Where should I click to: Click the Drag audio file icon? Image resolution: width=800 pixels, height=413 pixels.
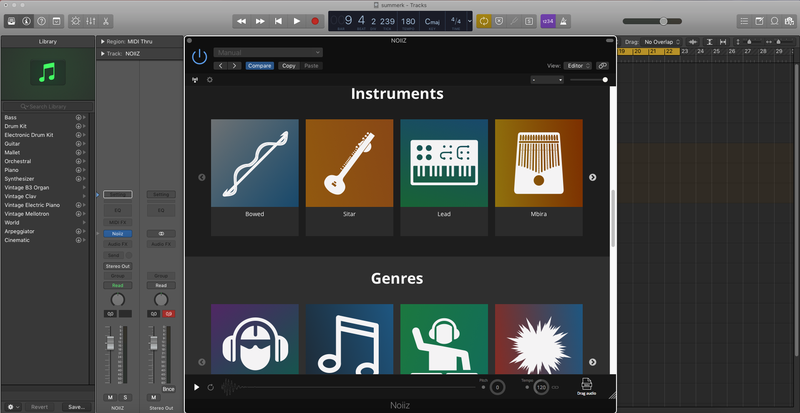(587, 384)
